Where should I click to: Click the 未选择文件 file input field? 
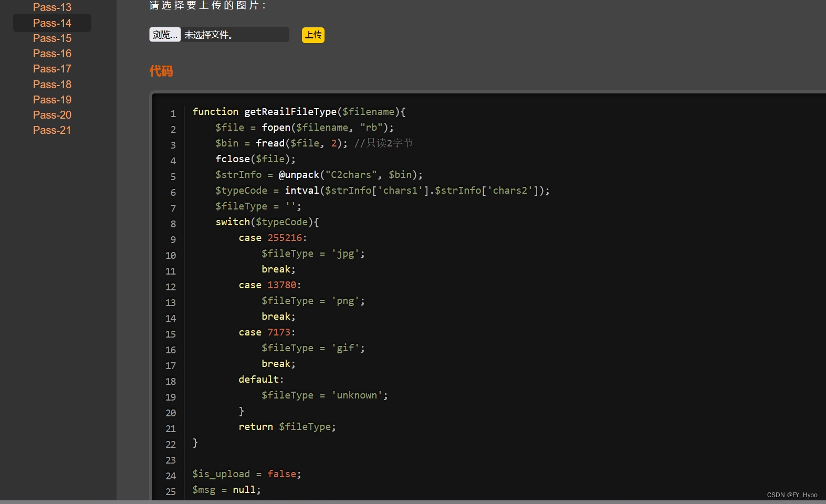219,35
